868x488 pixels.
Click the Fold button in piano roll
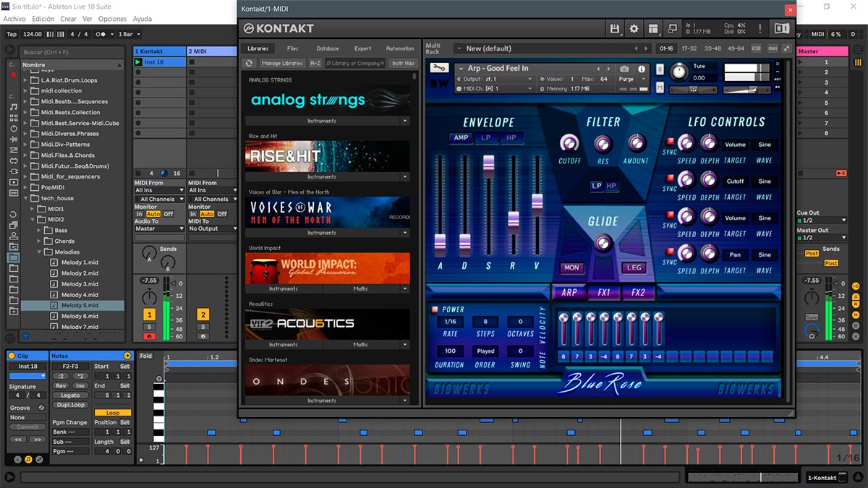pos(146,356)
